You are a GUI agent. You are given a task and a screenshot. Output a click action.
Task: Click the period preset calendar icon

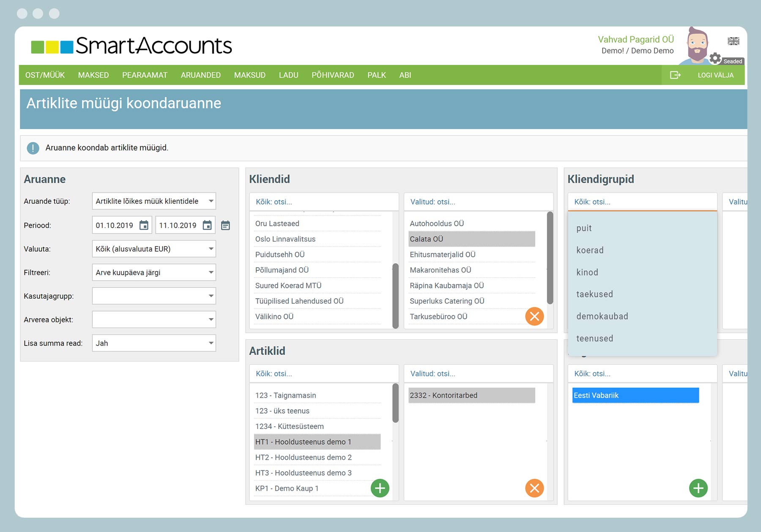point(226,225)
